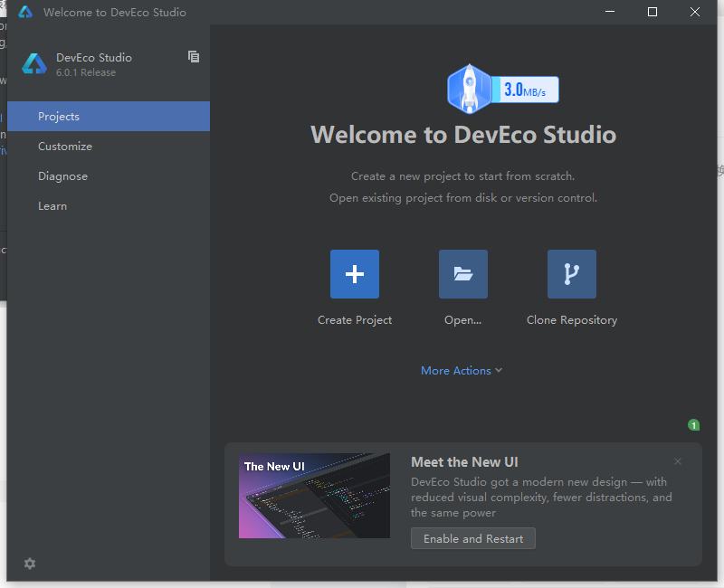Click the 3.0 MB/s speed label

coord(525,90)
